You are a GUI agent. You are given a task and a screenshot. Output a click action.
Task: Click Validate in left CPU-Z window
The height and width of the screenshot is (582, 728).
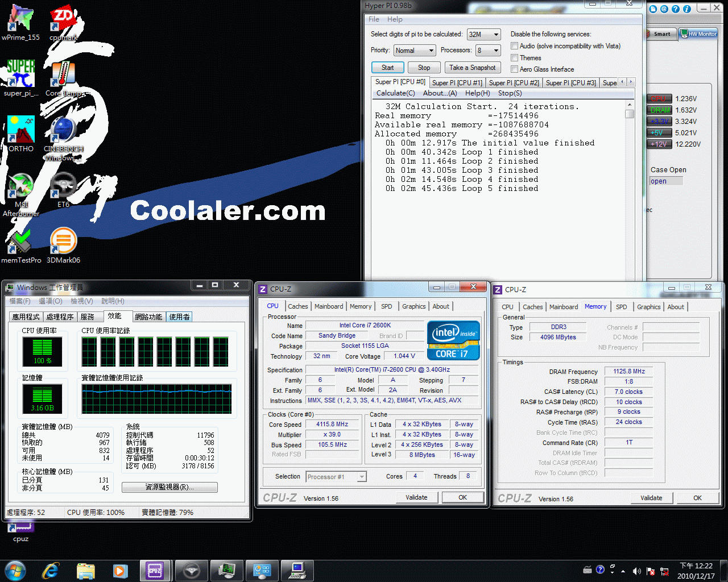pos(416,497)
